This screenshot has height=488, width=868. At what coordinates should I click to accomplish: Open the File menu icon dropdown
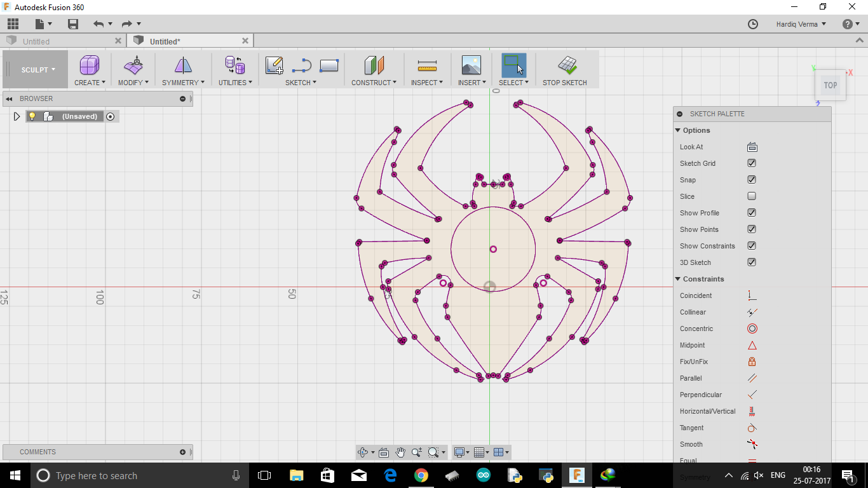[x=44, y=24]
